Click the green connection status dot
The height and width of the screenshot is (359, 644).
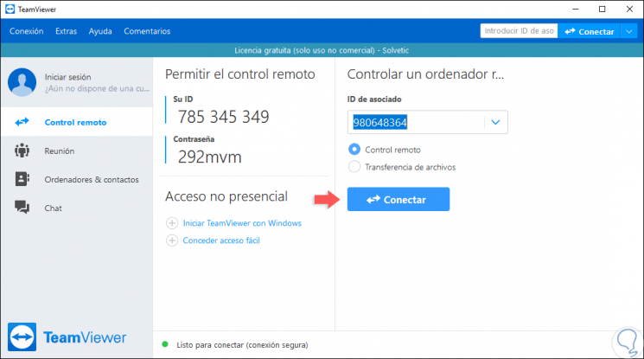165,344
